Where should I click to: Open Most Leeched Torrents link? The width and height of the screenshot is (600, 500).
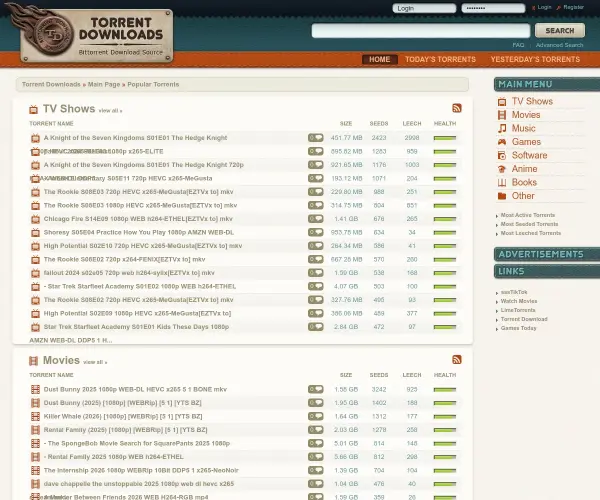(x=531, y=233)
